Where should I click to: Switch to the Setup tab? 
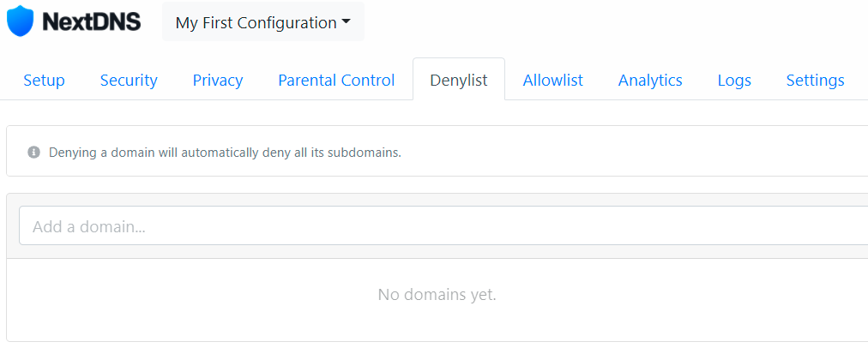click(x=44, y=81)
